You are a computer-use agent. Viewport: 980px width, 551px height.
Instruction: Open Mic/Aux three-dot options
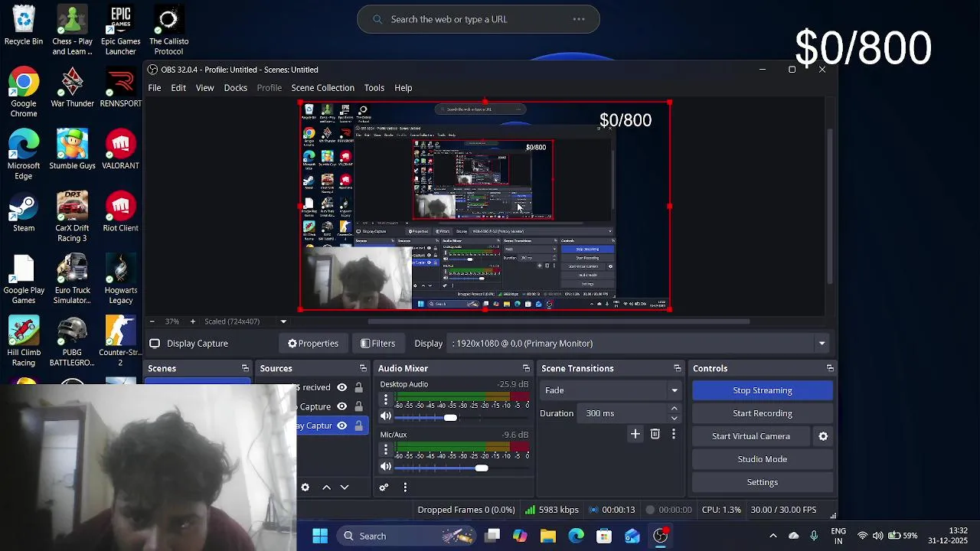[386, 450]
